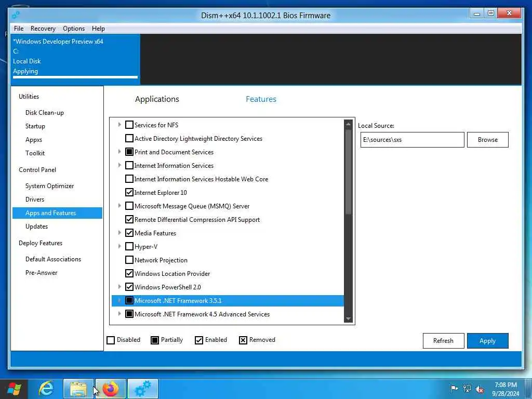Open the Recovery menu
This screenshot has height=399, width=532.
(43, 29)
